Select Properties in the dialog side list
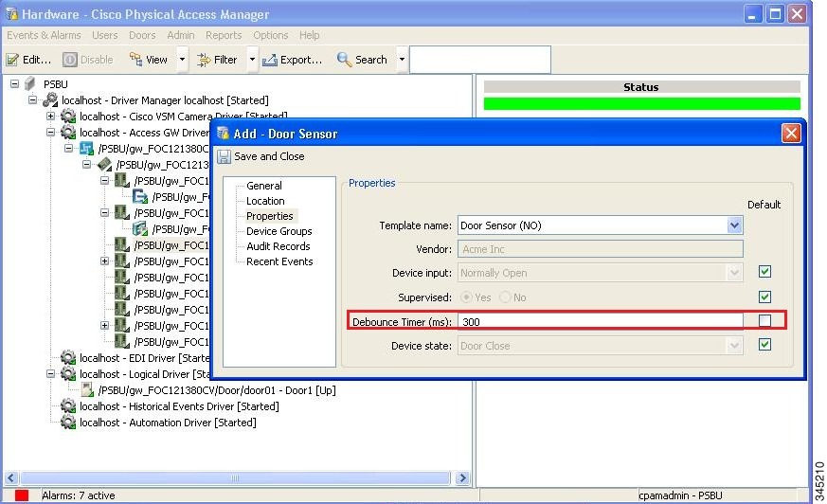The height and width of the screenshot is (504, 827). (270, 216)
